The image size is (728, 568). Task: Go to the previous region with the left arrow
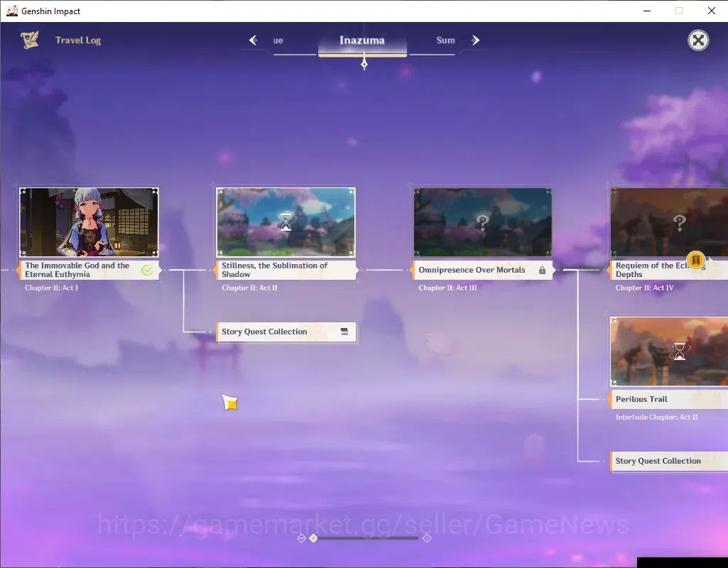coord(254,40)
